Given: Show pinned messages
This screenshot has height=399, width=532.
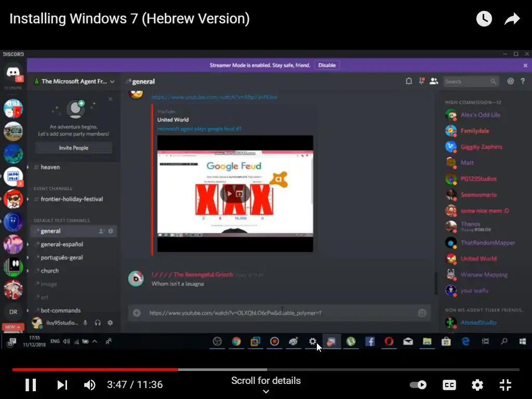Looking at the screenshot, I should (x=421, y=81).
